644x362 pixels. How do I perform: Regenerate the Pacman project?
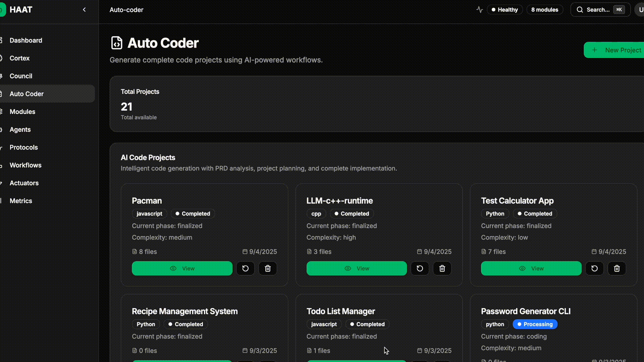point(245,268)
